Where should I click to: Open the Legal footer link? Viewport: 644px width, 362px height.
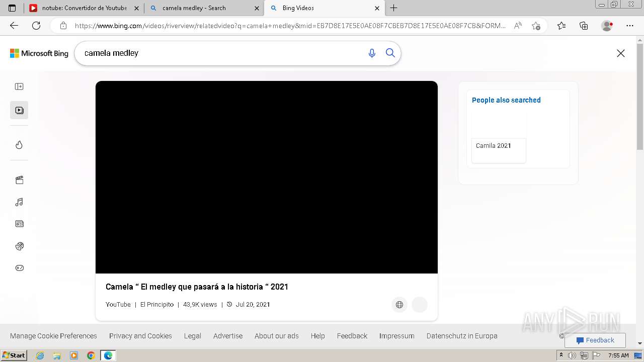pyautogui.click(x=193, y=336)
